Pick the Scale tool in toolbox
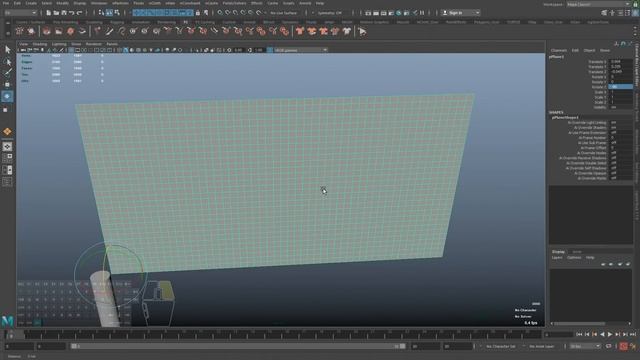The width and height of the screenshot is (640, 360). pyautogui.click(x=6, y=110)
